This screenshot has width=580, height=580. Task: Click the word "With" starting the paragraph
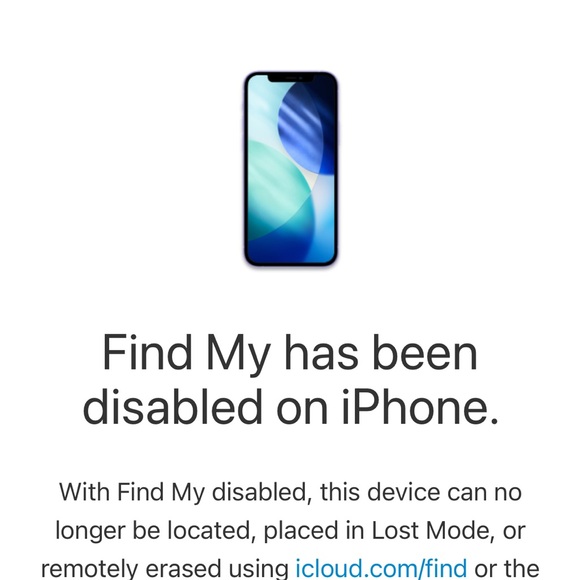click(x=84, y=493)
